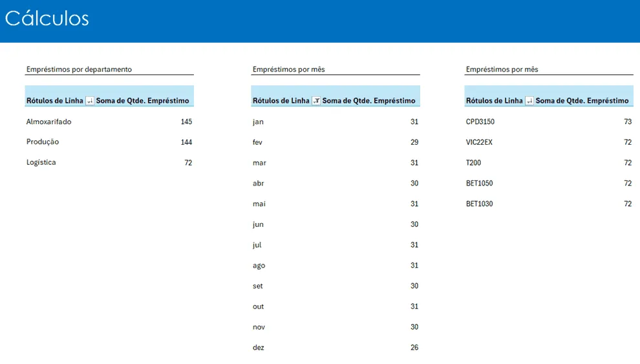Select the CPD3150 row label

point(480,122)
